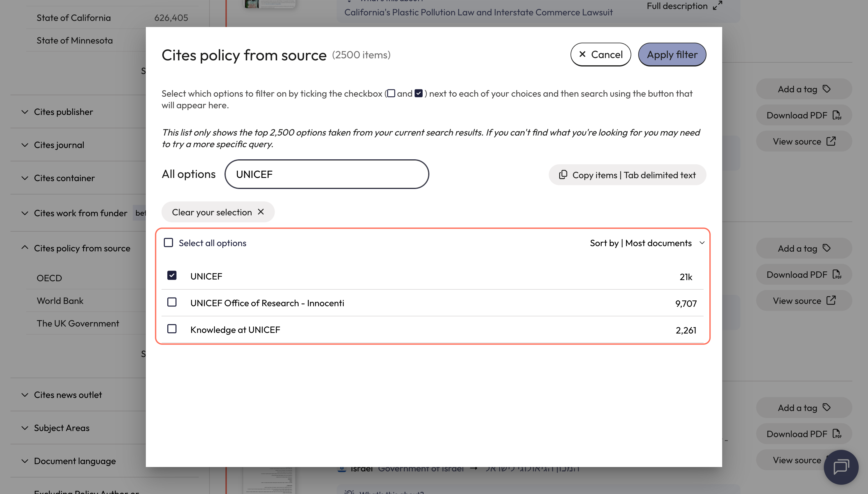The height and width of the screenshot is (494, 868).
Task: Click the second Add a tag icon
Action: pos(826,248)
